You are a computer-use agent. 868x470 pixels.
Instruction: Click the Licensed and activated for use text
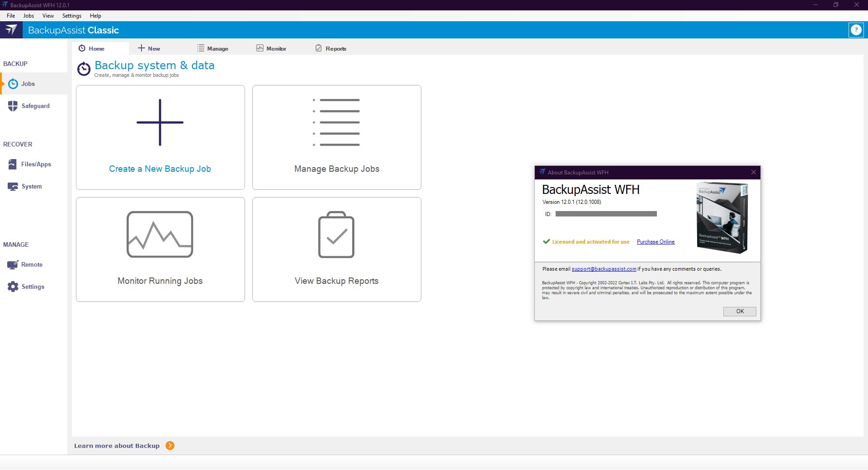pyautogui.click(x=591, y=242)
